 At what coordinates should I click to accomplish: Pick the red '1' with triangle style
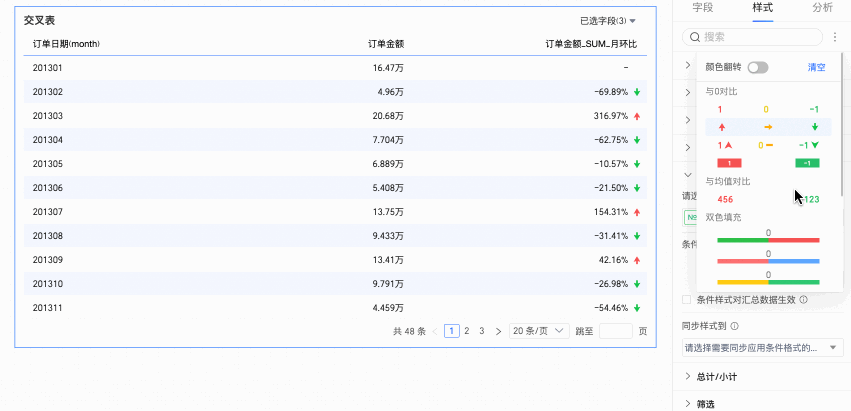tap(725, 145)
